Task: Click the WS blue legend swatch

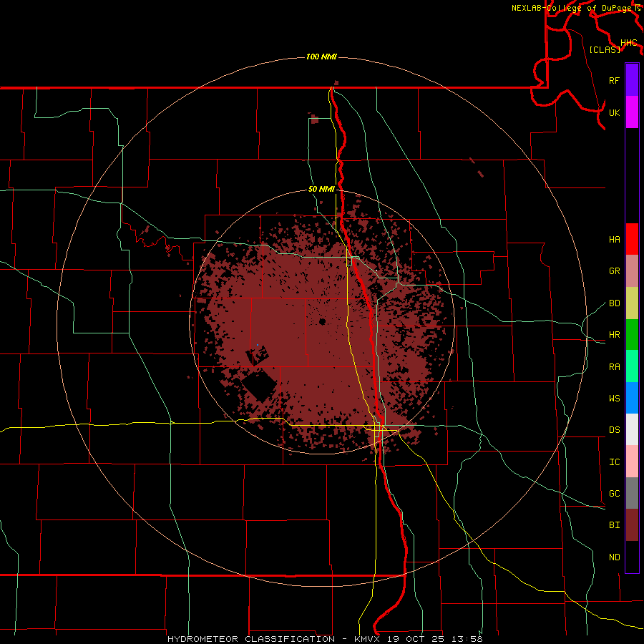Action: point(632,398)
